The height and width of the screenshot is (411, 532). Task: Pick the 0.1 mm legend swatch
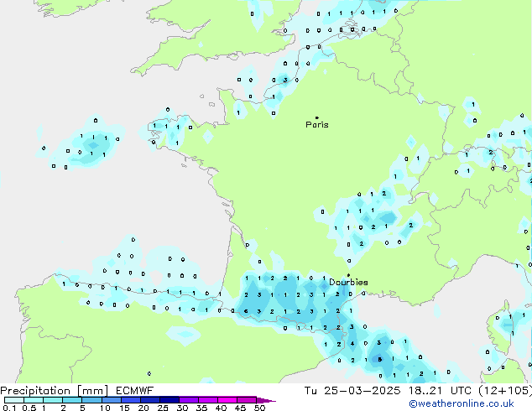(x=14, y=400)
